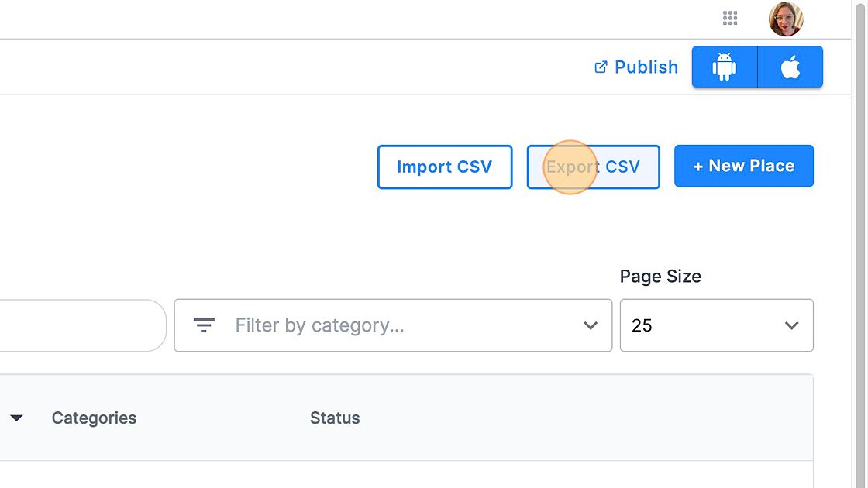Click the external-link icon beside Publish
This screenshot has width=868, height=488.
coord(601,67)
